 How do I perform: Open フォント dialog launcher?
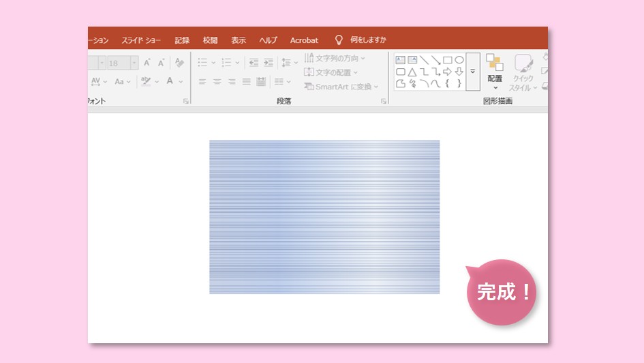click(x=186, y=101)
